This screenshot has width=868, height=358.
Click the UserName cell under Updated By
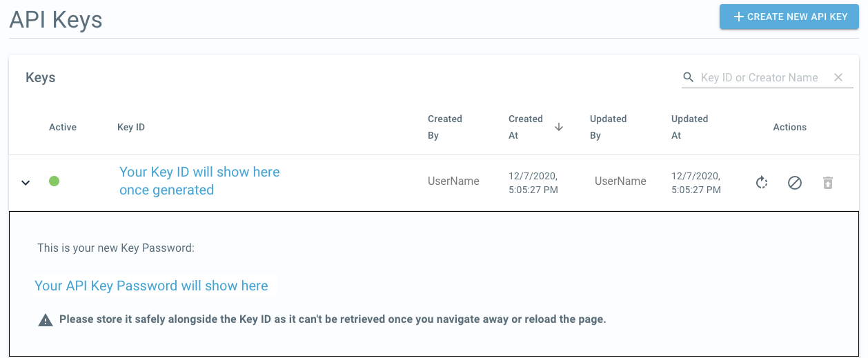pyautogui.click(x=620, y=181)
